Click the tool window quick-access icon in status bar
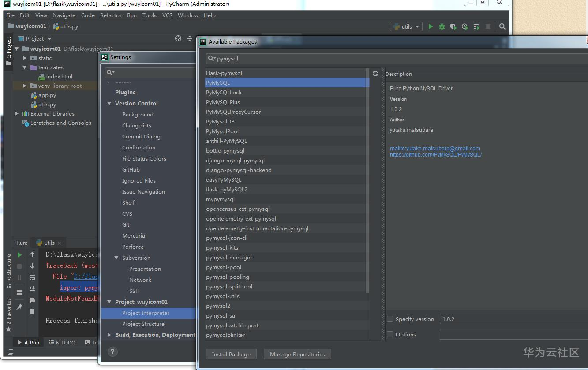588x370 pixels. (11, 352)
